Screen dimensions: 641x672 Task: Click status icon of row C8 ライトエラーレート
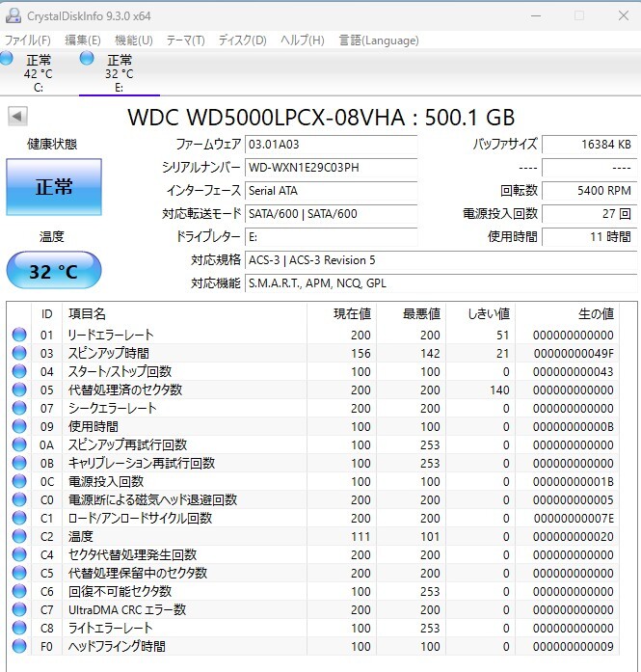[x=19, y=628]
